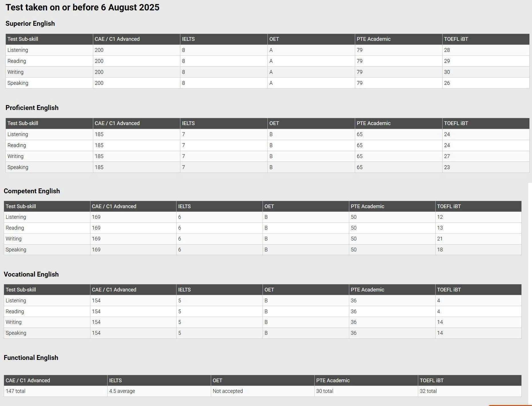Click Test Sub-skill header in Vocational English table

21,289
